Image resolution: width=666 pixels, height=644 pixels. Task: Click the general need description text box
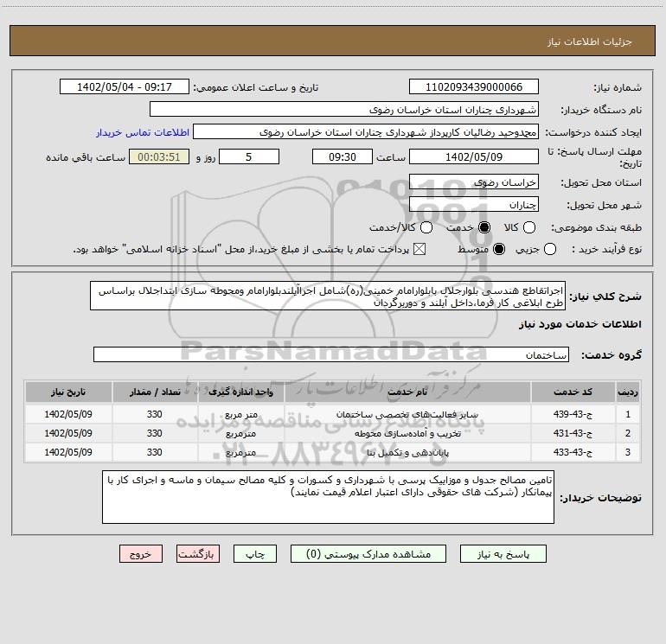[x=328, y=296]
